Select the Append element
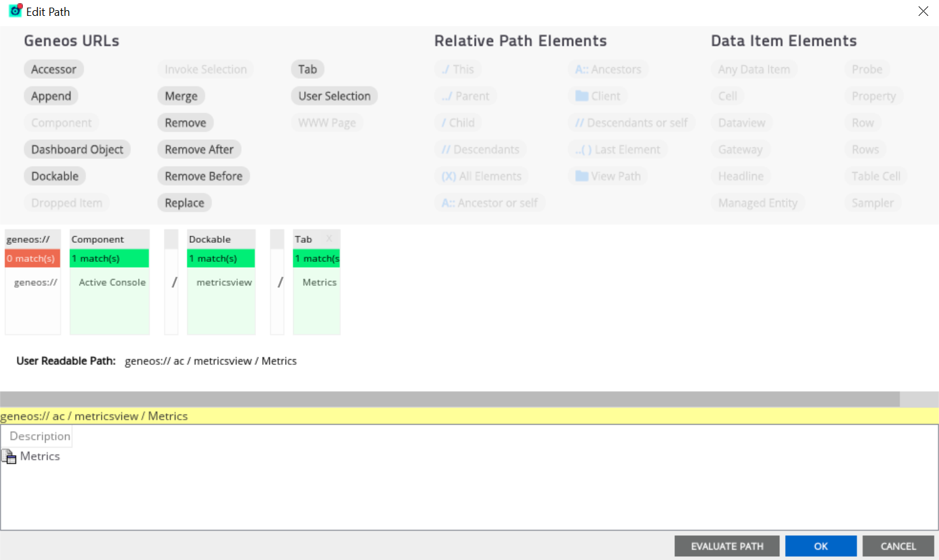This screenshot has height=560, width=939. point(51,96)
